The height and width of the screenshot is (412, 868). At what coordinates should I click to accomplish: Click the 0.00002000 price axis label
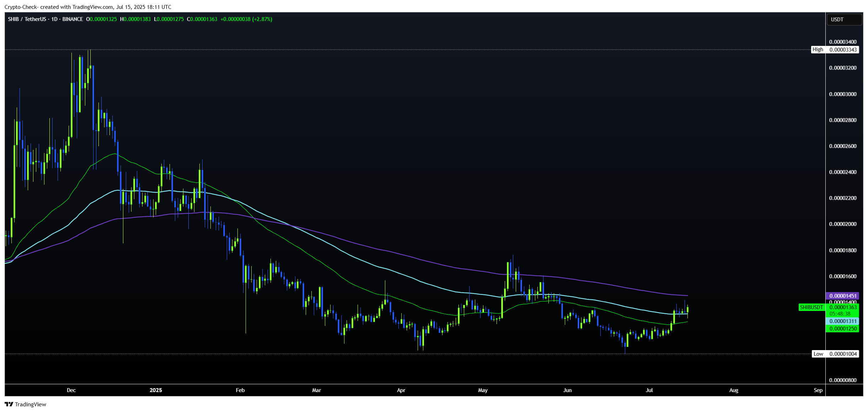pos(843,224)
